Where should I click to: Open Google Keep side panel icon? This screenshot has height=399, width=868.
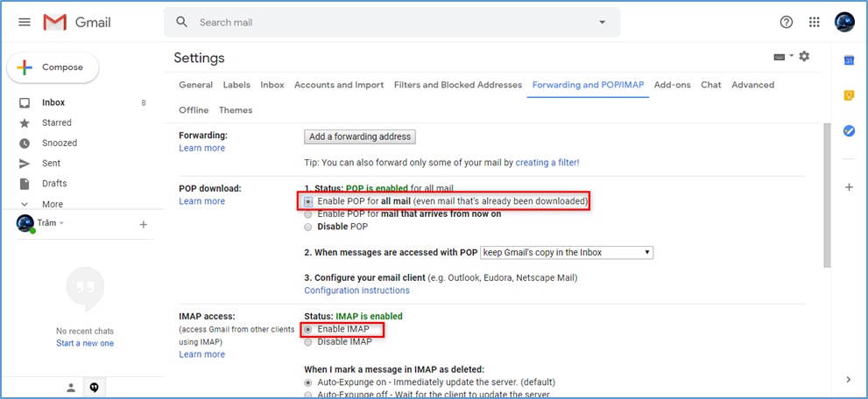coord(849,95)
